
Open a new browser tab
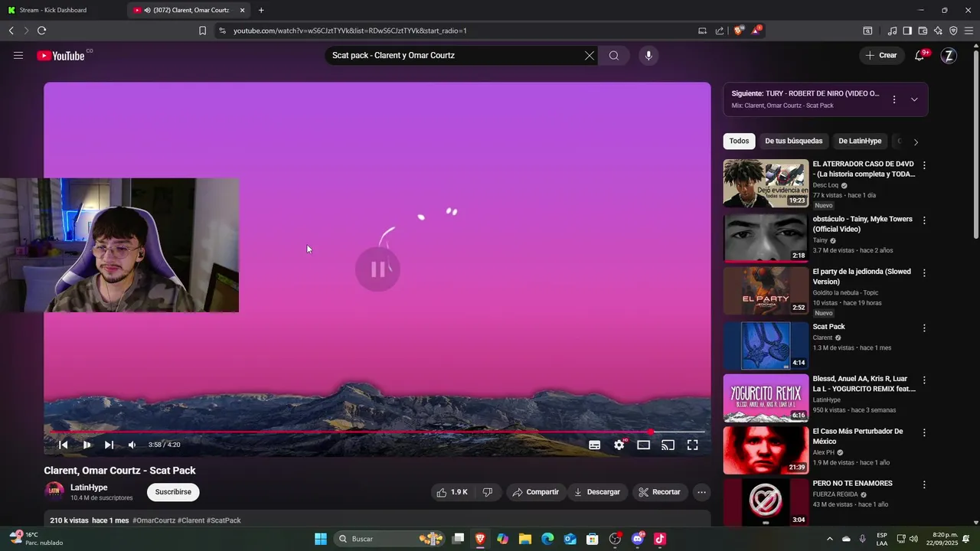[x=261, y=10]
